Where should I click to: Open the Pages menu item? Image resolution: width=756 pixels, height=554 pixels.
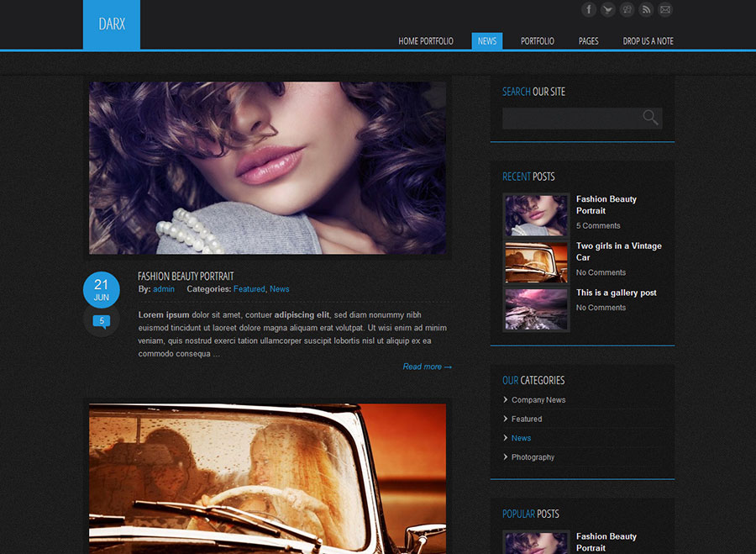(588, 41)
